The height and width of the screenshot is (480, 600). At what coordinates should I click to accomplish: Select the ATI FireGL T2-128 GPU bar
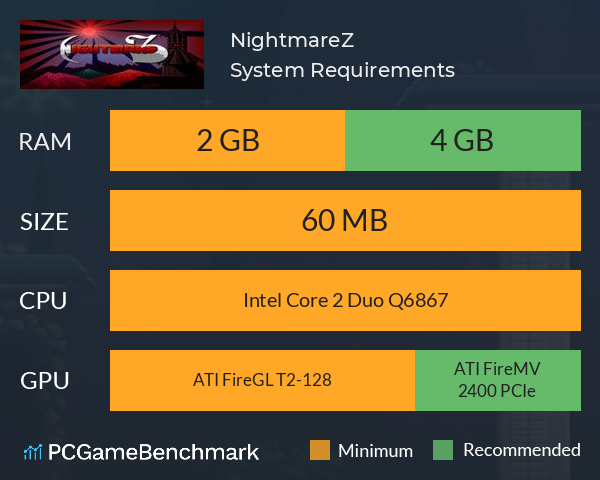(x=262, y=380)
